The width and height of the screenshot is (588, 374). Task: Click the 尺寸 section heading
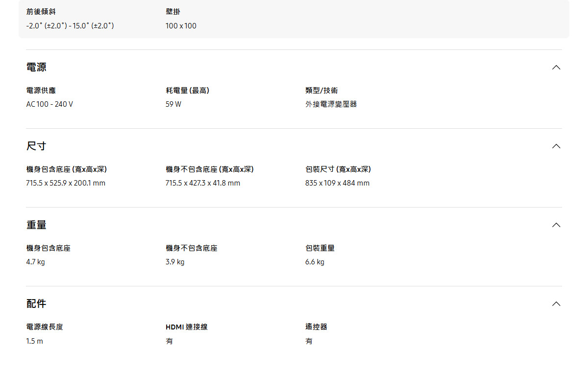pyautogui.click(x=35, y=146)
